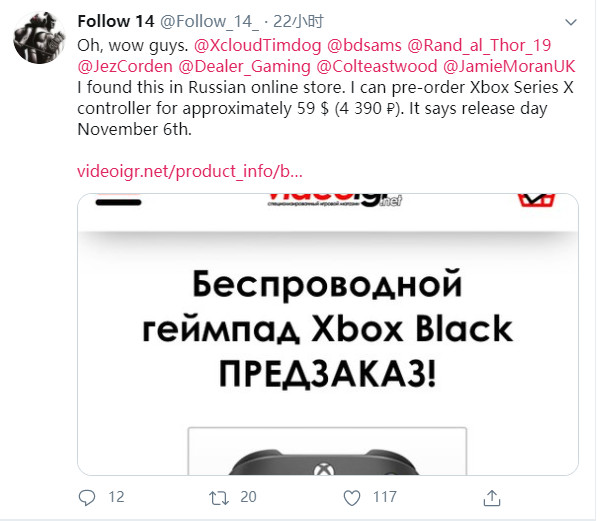The width and height of the screenshot is (604, 521).
Task: Go to @Dealer_Gaming profile
Action: click(244, 66)
